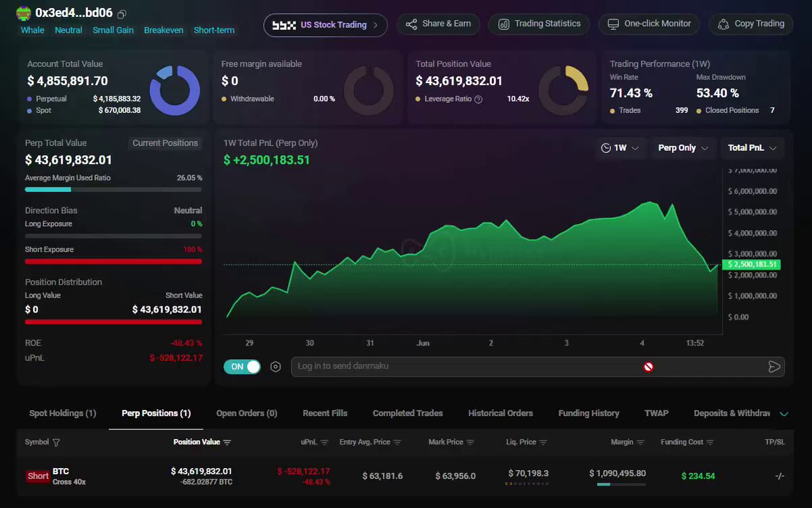Click the Current Positions button
This screenshot has width=812, height=508.
[x=165, y=143]
